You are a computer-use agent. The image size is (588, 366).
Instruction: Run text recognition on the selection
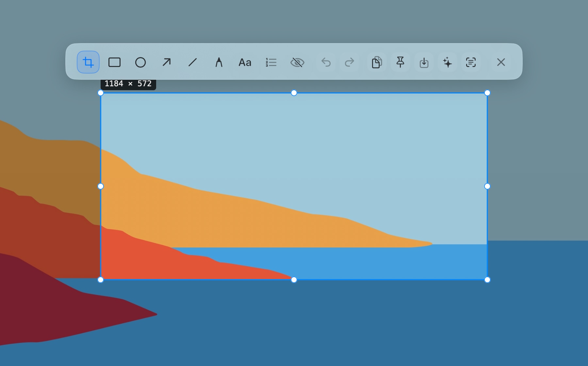(471, 62)
